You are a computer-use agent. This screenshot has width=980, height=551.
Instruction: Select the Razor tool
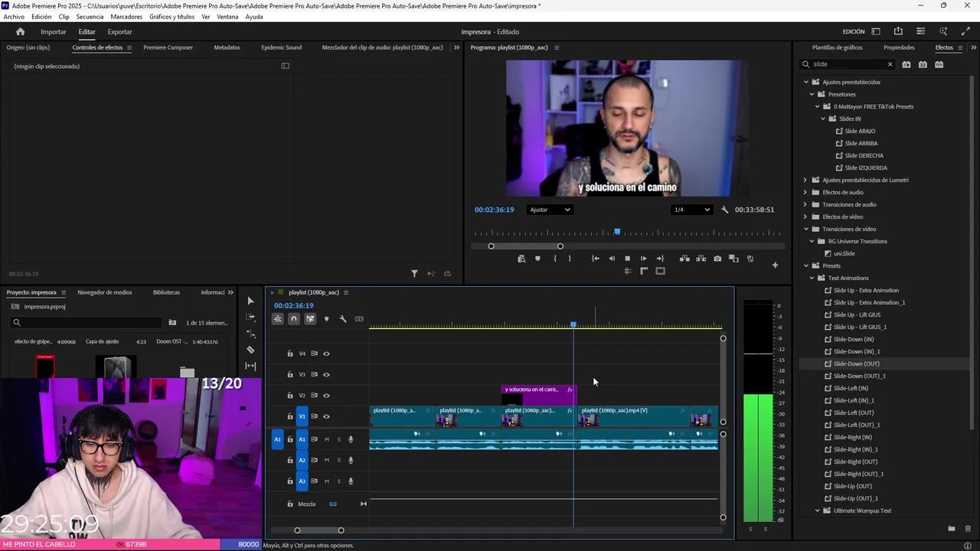click(250, 350)
